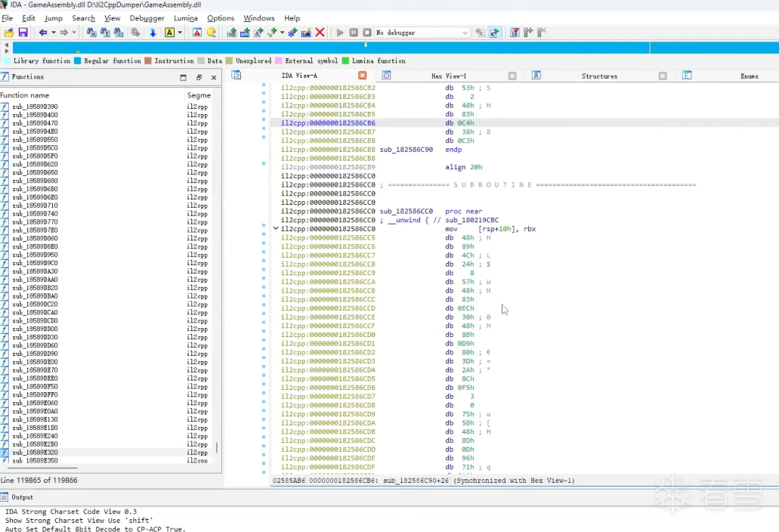Click the blue down arrow toolbar icon
The image size is (779, 532).
point(153,32)
